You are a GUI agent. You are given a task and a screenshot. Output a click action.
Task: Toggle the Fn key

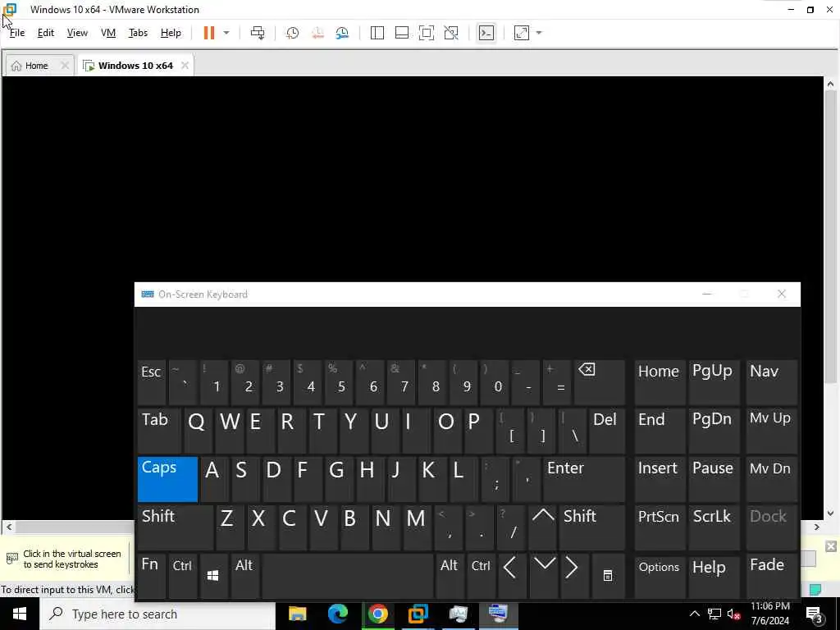[151, 576]
